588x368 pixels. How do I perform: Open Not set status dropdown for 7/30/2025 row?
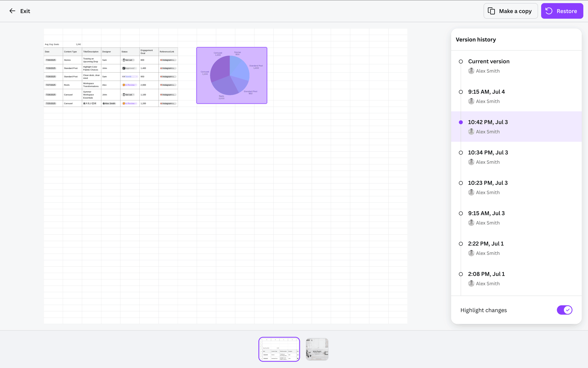point(128,60)
